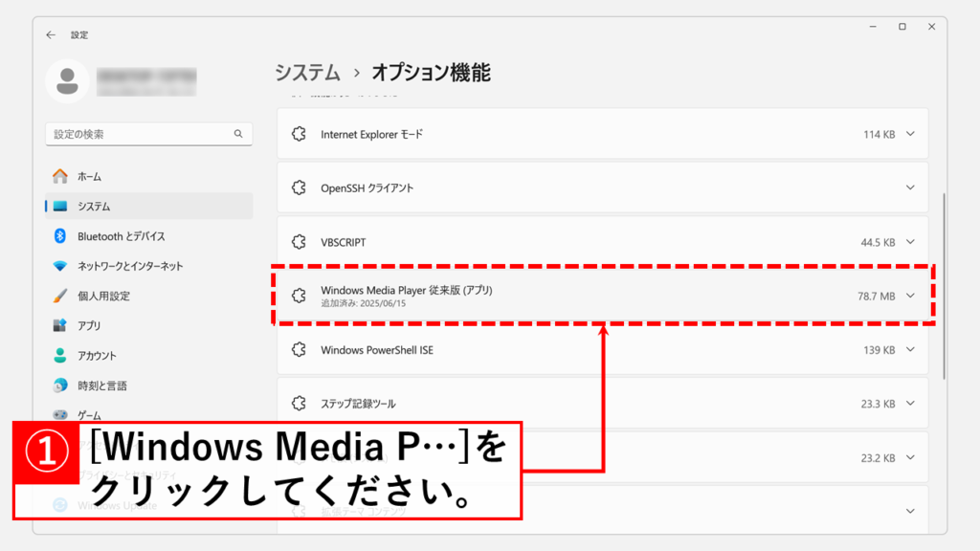Expand the VBSCRIPT row chevron

911,242
